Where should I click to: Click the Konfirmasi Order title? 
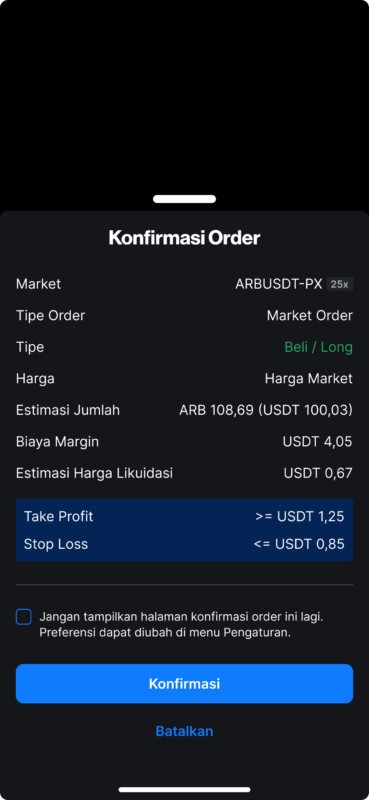(x=184, y=238)
